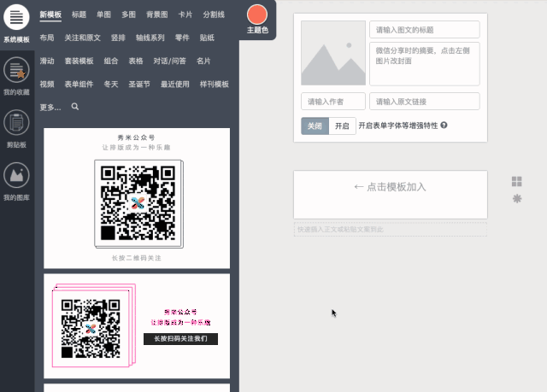547x392 pixels.
Task: Click the 请输入作者 author field
Action: (333, 102)
